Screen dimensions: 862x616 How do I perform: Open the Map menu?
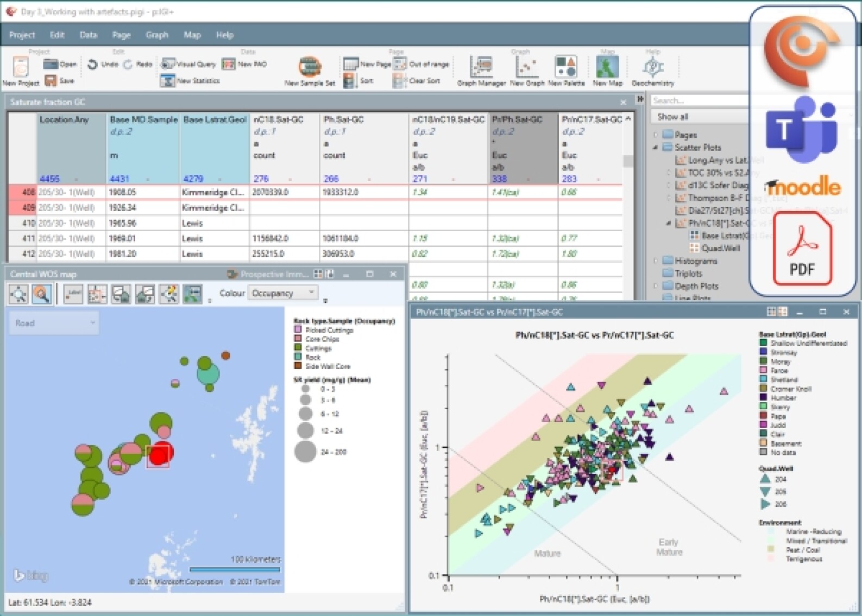[192, 35]
